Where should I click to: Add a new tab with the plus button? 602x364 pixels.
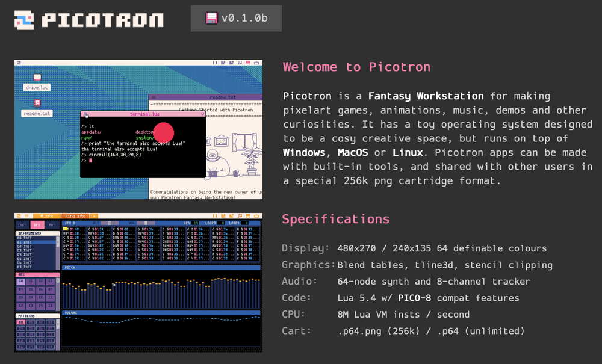pyautogui.click(x=94, y=215)
